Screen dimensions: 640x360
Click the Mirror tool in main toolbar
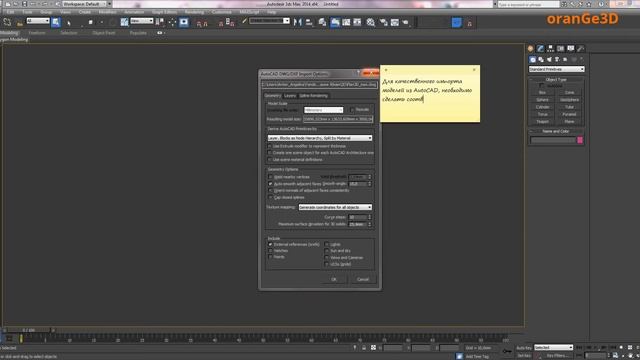pos(298,22)
